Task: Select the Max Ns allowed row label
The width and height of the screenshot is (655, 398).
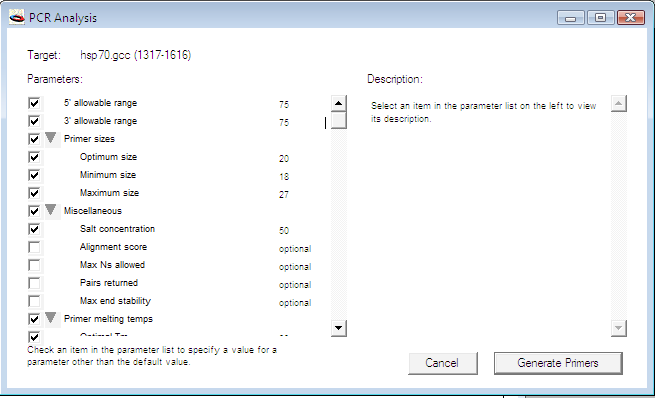Action: click(x=112, y=265)
